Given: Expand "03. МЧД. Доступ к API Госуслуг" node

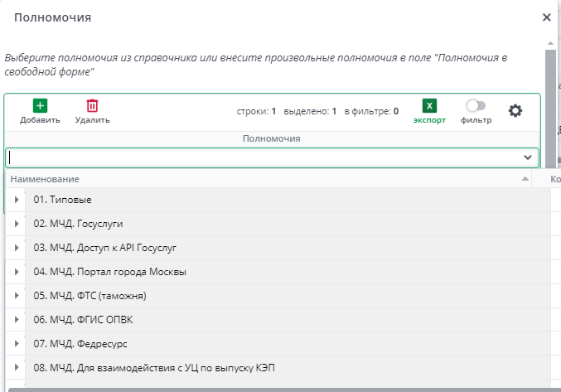Looking at the screenshot, I should (17, 247).
